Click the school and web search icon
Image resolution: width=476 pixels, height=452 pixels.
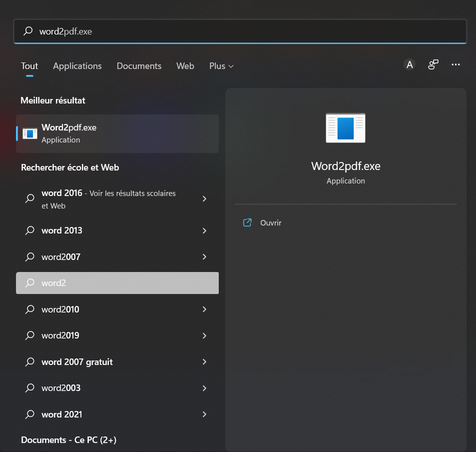pyautogui.click(x=433, y=64)
